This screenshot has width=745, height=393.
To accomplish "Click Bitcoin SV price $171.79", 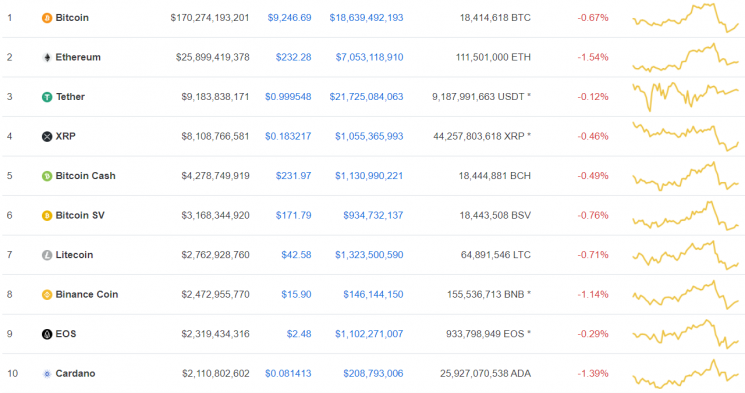I will coord(293,215).
